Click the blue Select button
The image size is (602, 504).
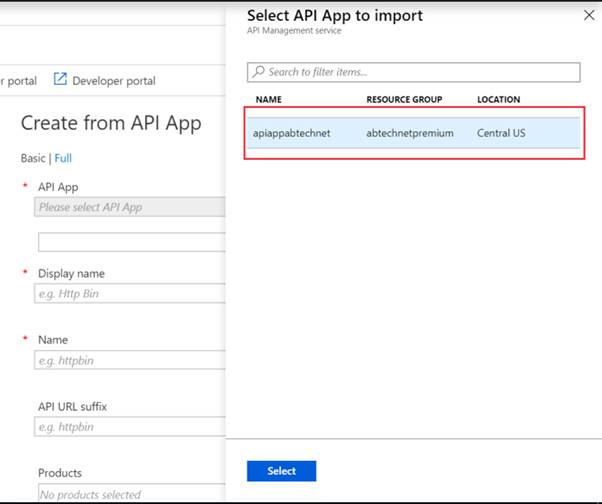[x=281, y=471]
